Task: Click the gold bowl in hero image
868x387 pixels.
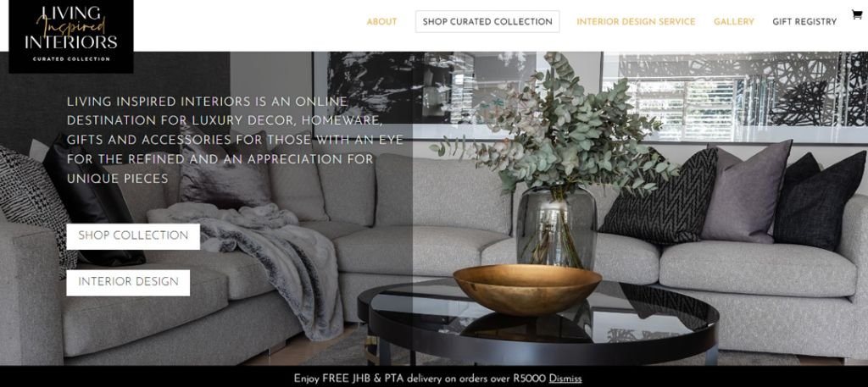Action: click(x=527, y=289)
